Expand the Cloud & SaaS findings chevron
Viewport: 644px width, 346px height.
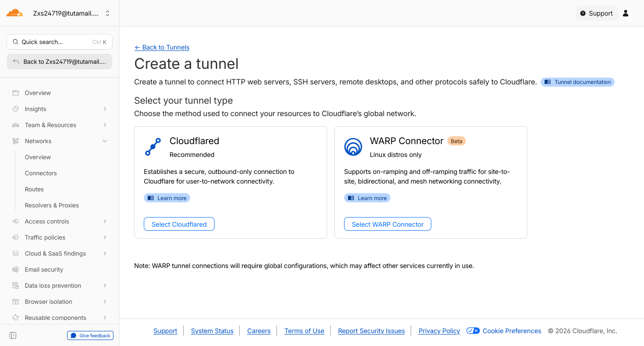105,253
